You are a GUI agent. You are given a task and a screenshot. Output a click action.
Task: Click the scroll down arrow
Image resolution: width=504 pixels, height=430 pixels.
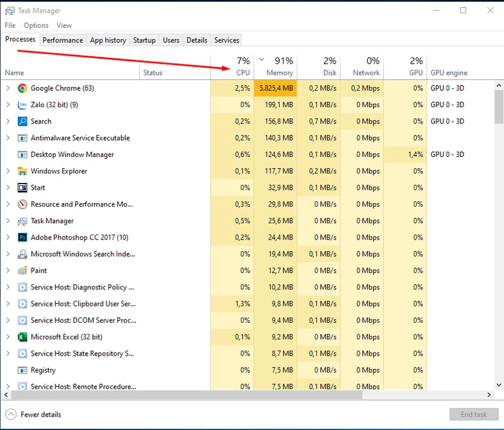498,385
